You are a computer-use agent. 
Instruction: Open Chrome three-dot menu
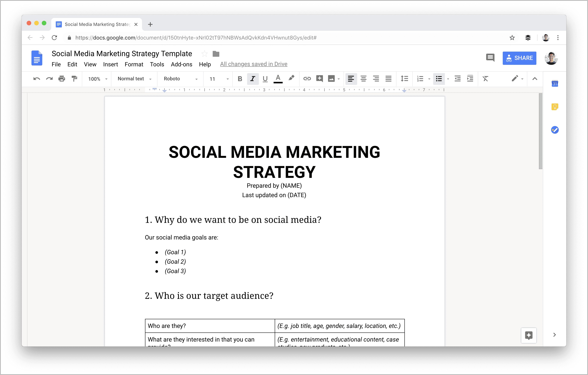click(x=558, y=38)
